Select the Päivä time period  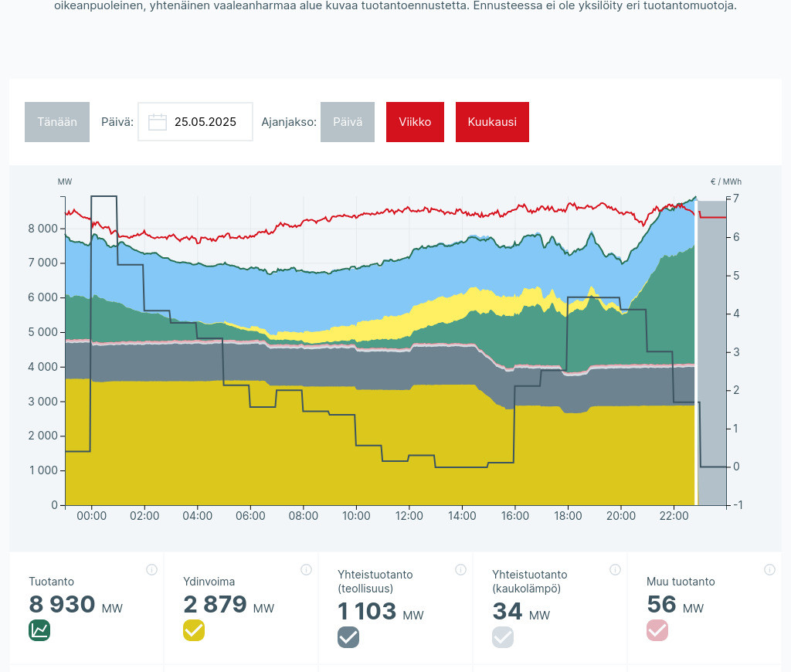coord(348,122)
